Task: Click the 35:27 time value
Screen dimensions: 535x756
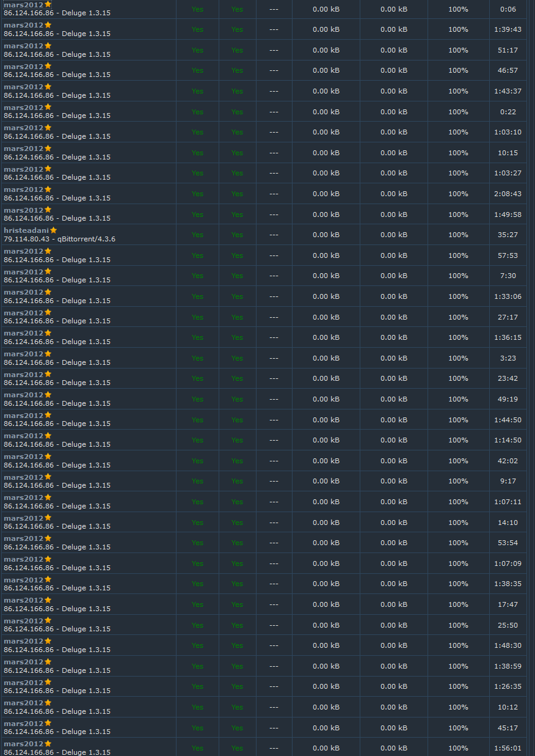Action: pos(508,235)
